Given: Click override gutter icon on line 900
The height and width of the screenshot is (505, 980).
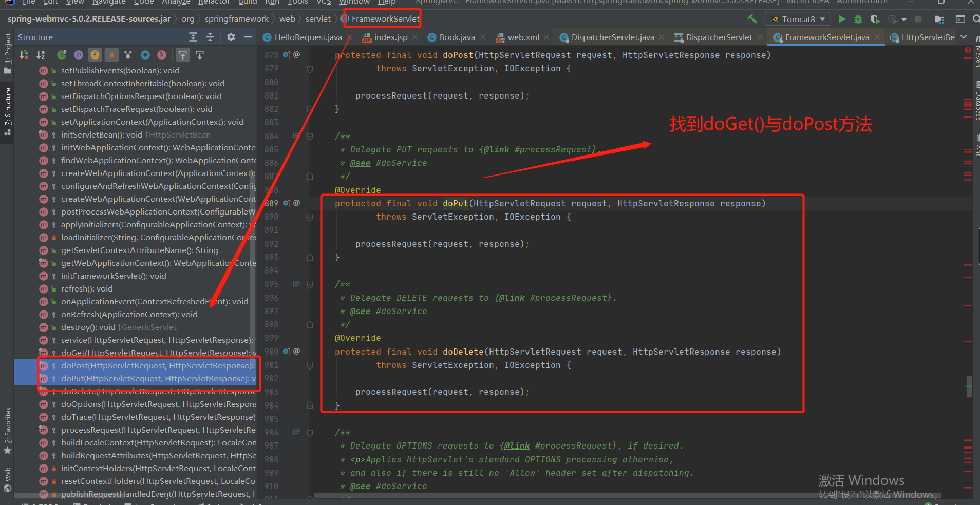Looking at the screenshot, I should pyautogui.click(x=287, y=351).
